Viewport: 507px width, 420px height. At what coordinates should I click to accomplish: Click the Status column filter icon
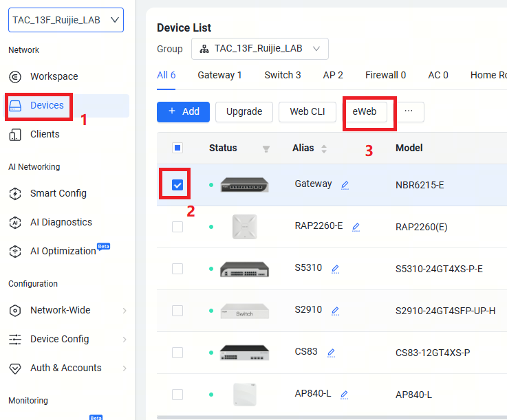tap(266, 148)
